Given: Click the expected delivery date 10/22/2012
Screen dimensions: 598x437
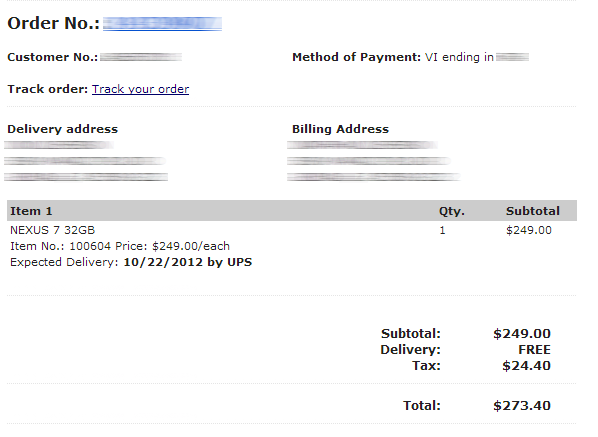Looking at the screenshot, I should [163, 262].
